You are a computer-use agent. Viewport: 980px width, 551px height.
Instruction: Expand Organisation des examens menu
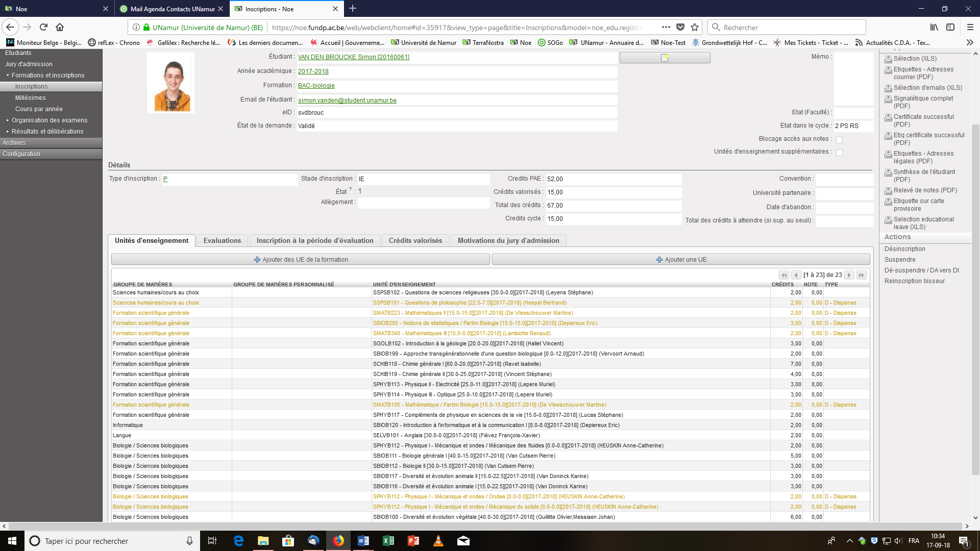pyautogui.click(x=50, y=120)
